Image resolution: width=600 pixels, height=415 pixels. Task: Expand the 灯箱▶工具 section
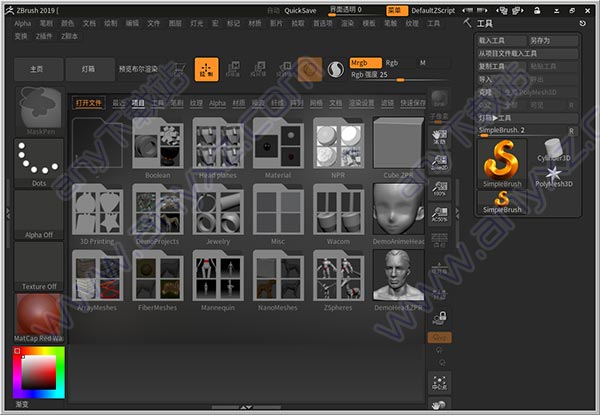(527, 118)
